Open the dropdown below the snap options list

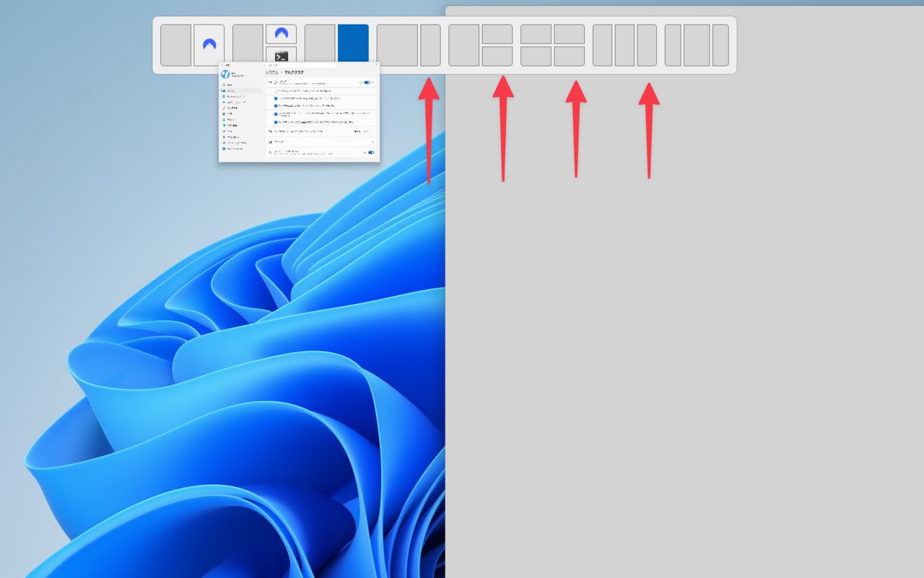point(362,131)
